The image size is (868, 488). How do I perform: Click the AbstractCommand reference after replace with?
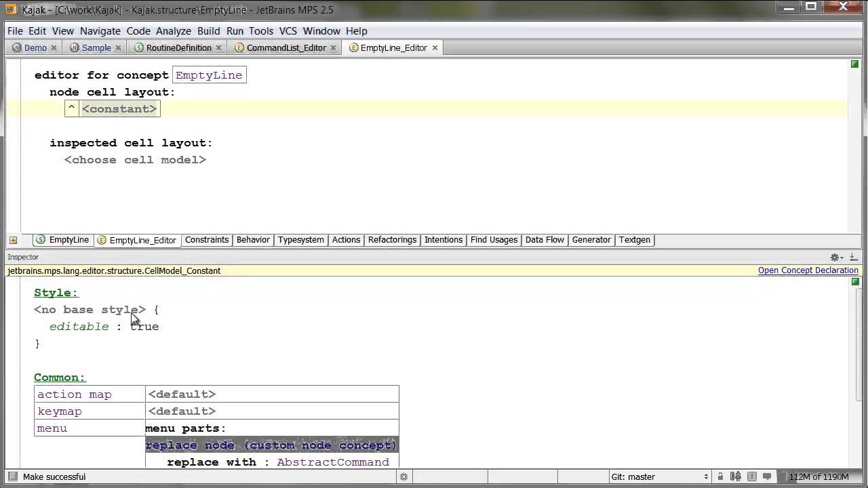click(x=333, y=462)
